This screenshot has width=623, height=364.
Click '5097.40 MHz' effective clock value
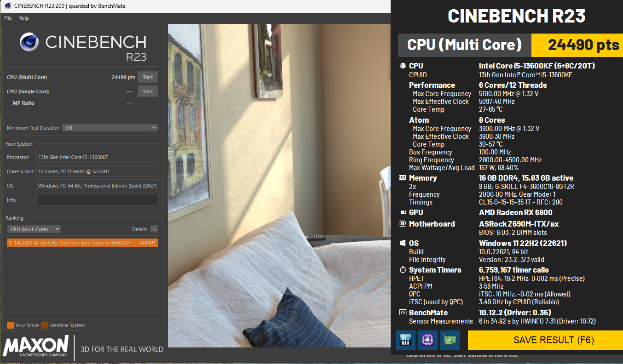pos(497,102)
